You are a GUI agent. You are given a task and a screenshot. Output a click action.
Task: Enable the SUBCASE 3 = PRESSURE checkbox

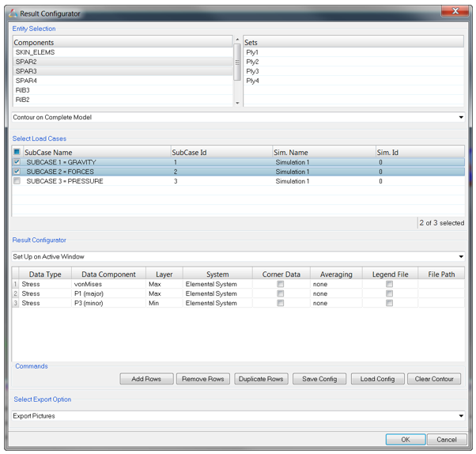[17, 181]
